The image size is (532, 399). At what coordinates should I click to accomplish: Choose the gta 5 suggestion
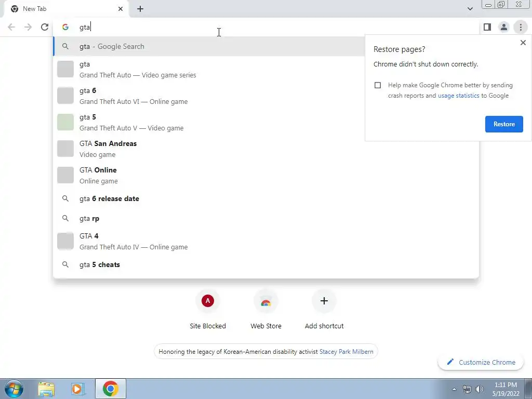click(209, 122)
